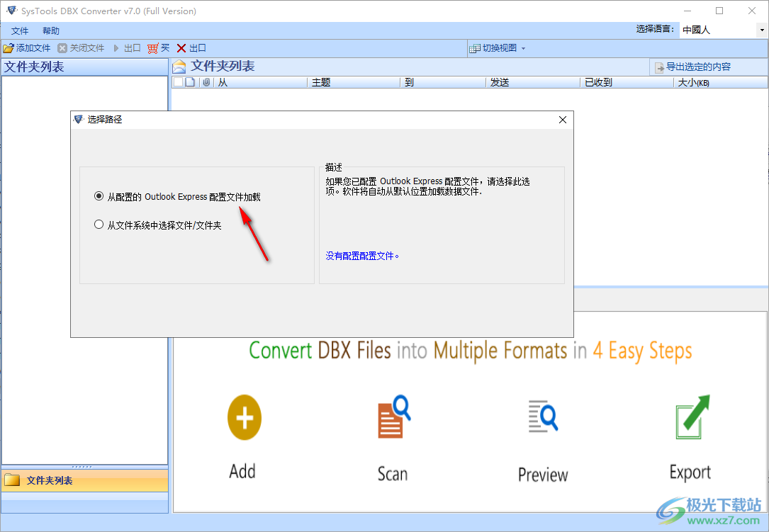Click the 出口 export arrow toolbar icon
This screenshot has width=769, height=532.
coord(116,47)
